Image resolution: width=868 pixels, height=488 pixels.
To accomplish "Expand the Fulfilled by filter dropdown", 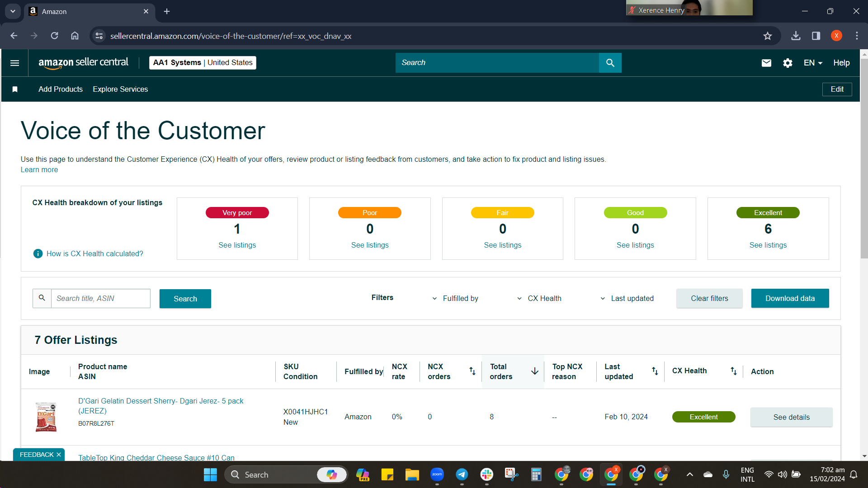I will click(x=455, y=298).
